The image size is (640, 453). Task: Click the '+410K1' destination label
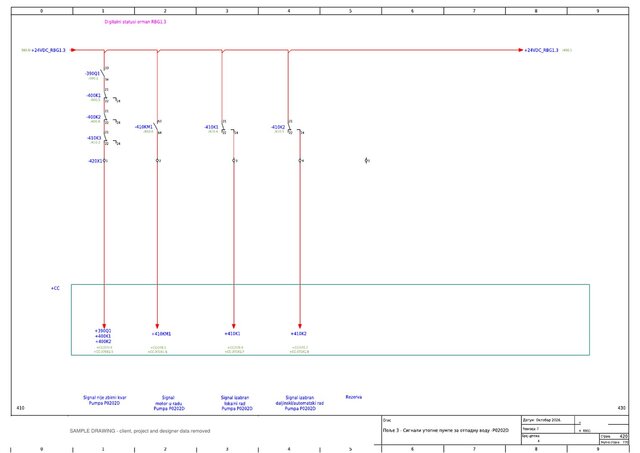tap(232, 334)
